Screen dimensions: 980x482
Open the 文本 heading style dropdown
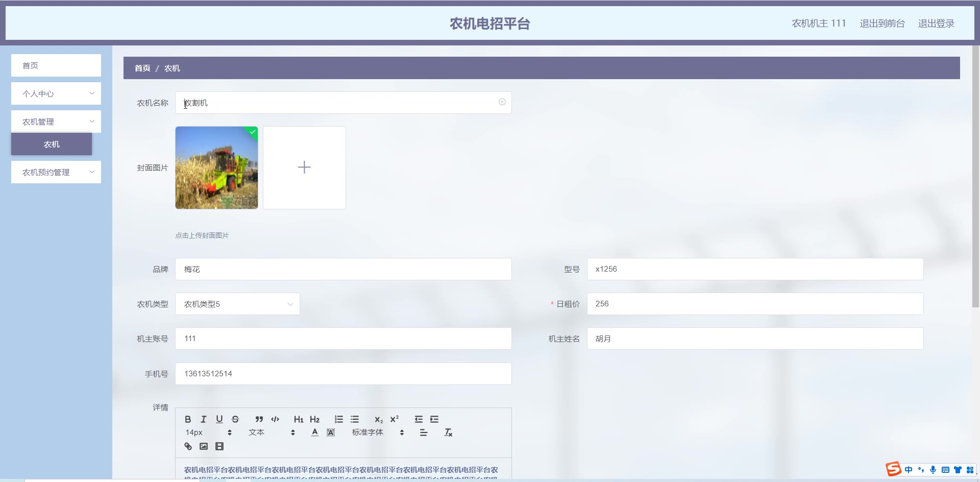point(272,432)
